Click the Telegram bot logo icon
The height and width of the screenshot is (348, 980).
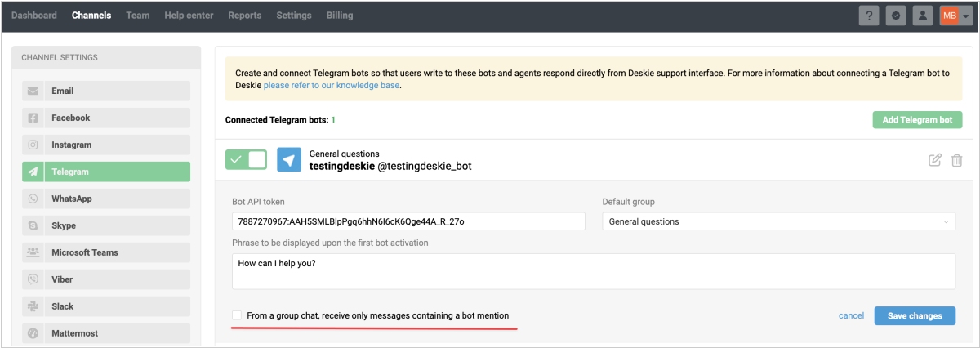tap(289, 160)
